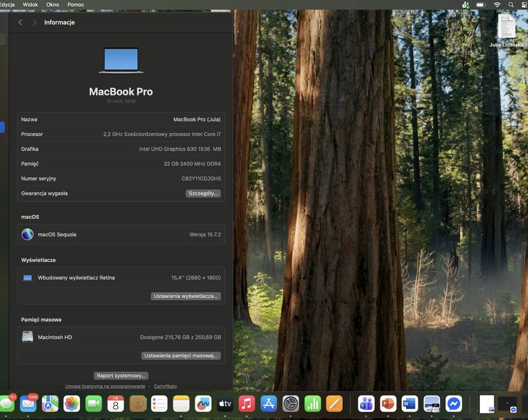Open the Umowa licencyjna na oprogramowanie link
Viewport: 528px width, 420px height.
pyautogui.click(x=105, y=386)
